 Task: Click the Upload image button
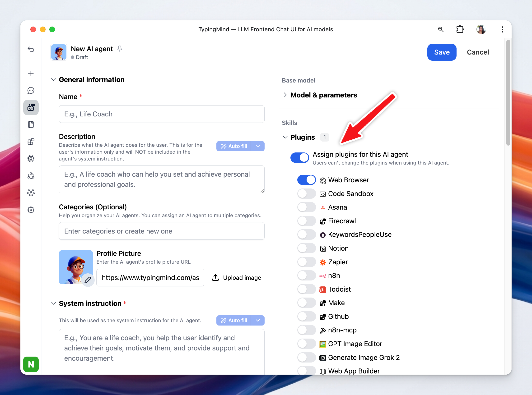(x=236, y=278)
